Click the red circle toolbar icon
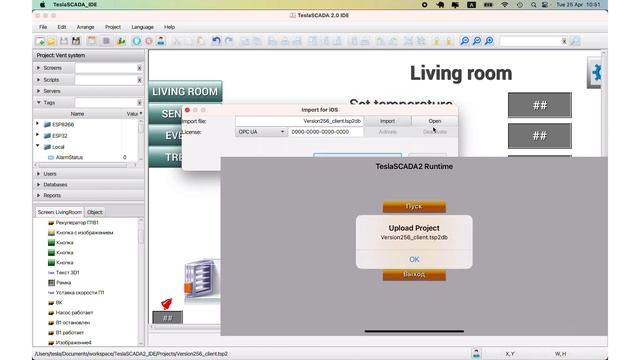 pyautogui.click(x=149, y=41)
